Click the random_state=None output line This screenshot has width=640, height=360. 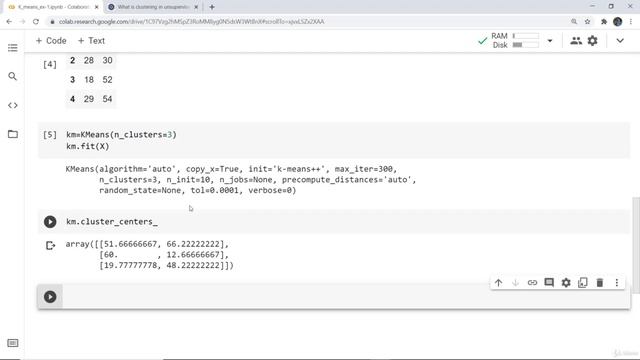(198, 190)
